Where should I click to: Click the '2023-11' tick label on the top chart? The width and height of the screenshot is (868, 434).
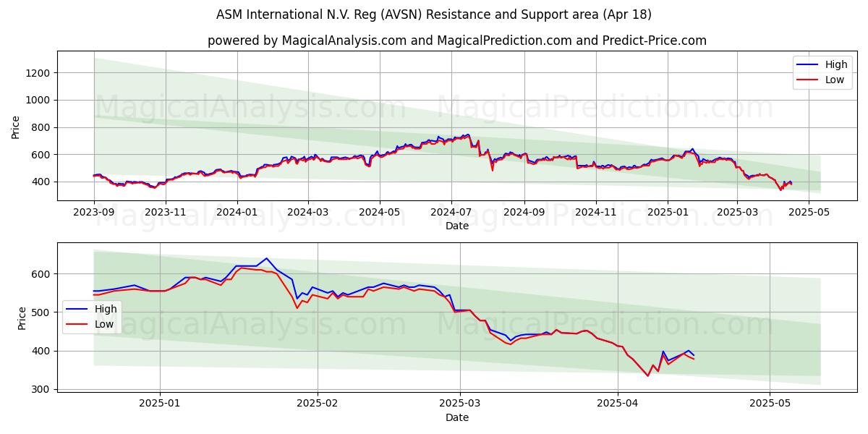click(x=166, y=211)
